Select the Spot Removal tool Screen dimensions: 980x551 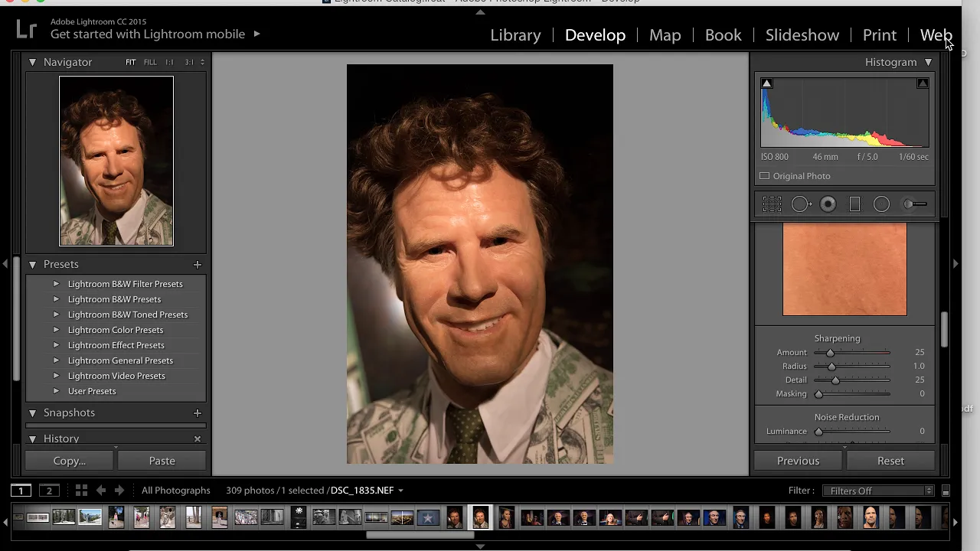tap(801, 204)
